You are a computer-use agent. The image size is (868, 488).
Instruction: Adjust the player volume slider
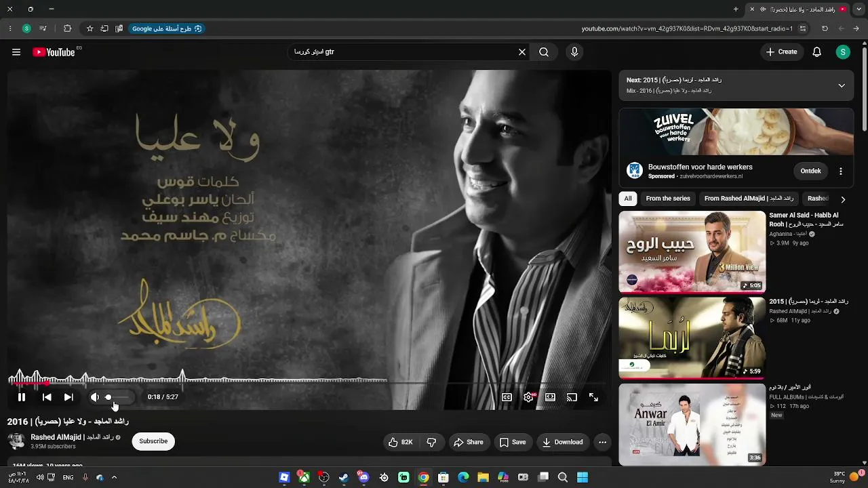pos(117,397)
